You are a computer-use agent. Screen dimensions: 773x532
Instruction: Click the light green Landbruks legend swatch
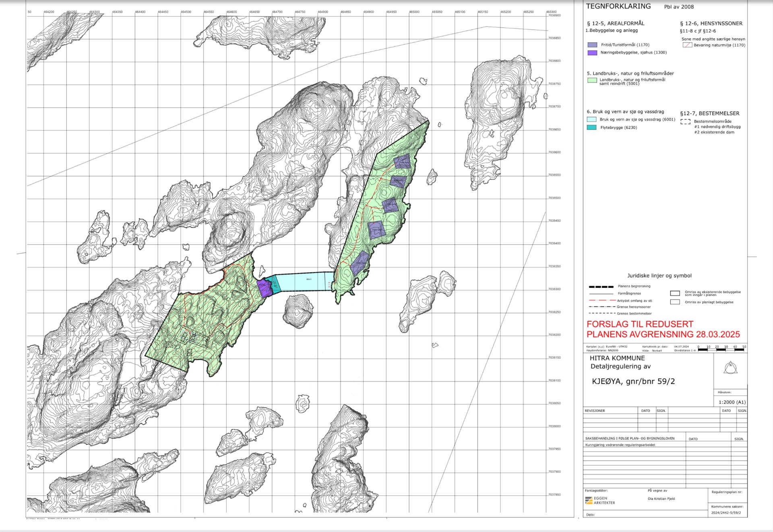click(x=592, y=80)
